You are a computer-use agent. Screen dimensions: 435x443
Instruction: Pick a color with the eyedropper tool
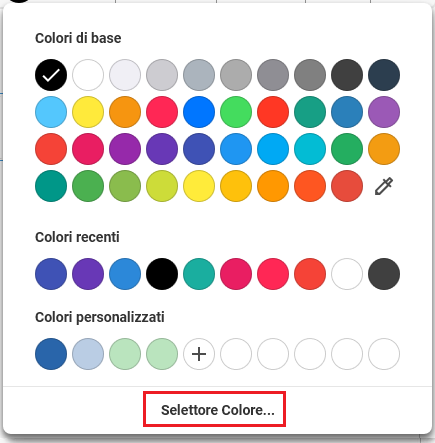click(384, 186)
